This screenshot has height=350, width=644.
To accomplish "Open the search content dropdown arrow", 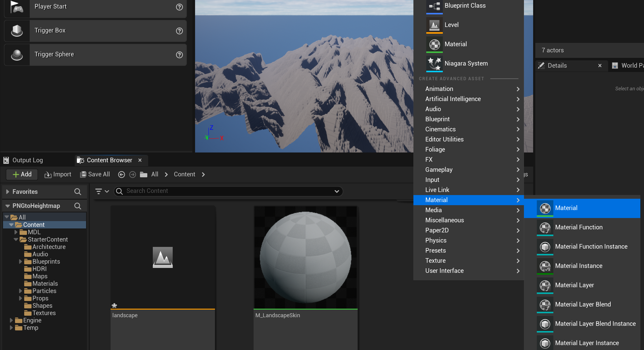I will pyautogui.click(x=337, y=191).
